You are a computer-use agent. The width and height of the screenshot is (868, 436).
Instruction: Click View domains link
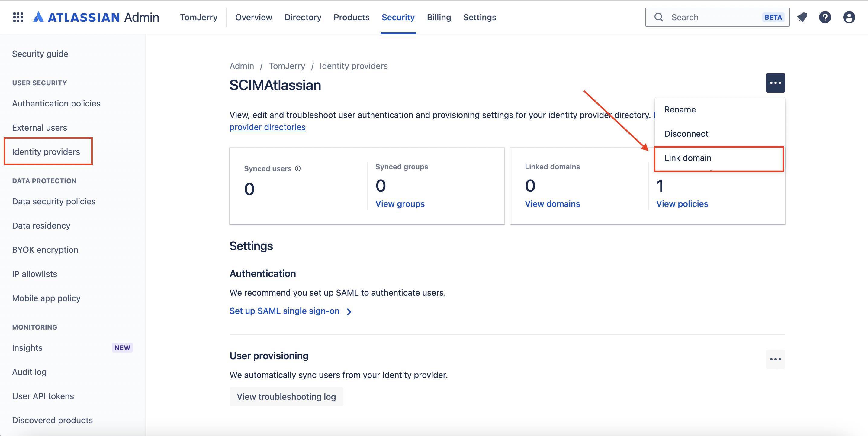point(552,204)
